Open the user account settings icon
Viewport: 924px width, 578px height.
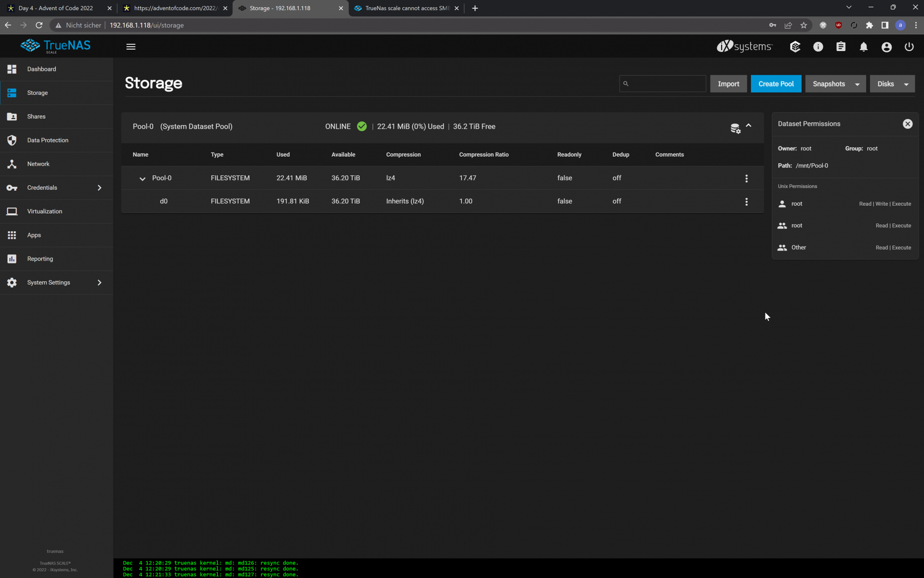886,47
